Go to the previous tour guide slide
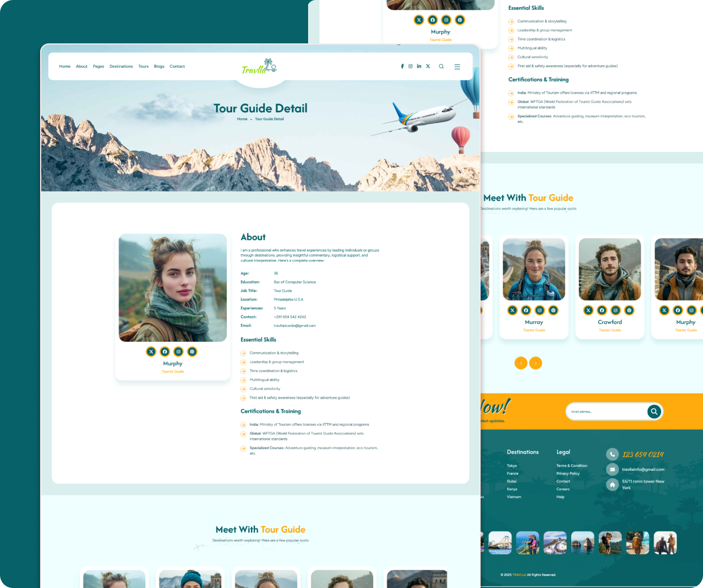The height and width of the screenshot is (588, 703). point(521,363)
